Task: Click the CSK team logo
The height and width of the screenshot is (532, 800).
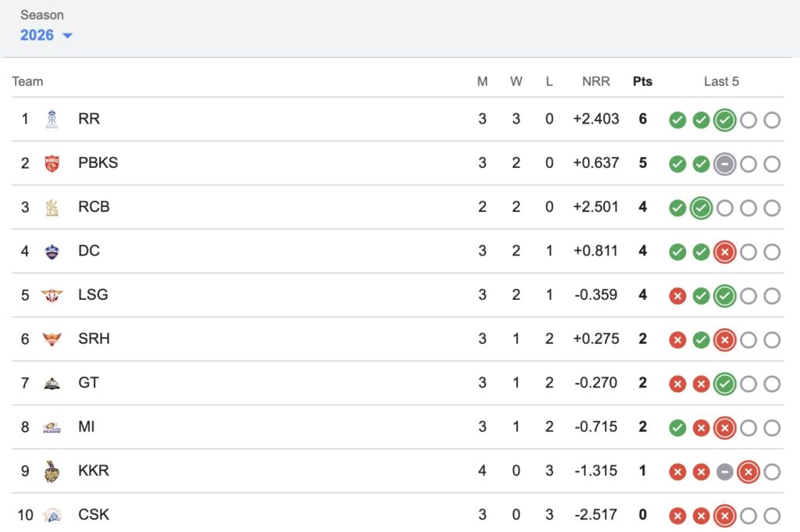Action: coord(52,515)
